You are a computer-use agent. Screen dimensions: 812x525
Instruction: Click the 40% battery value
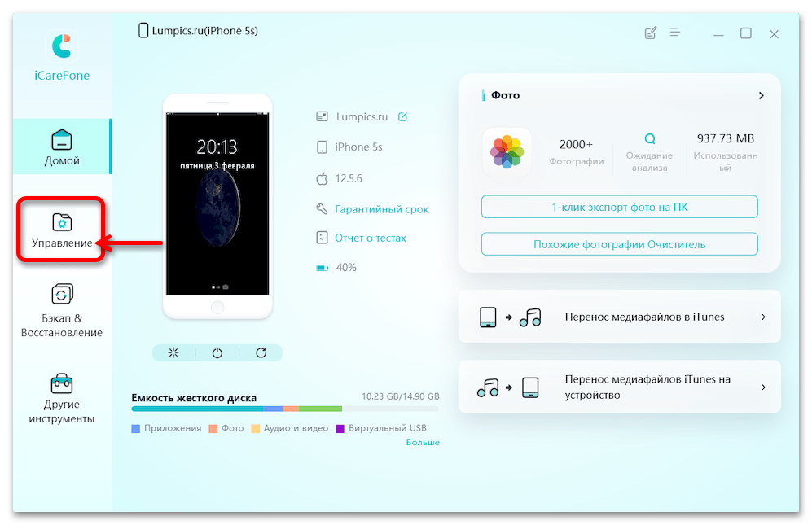pyautogui.click(x=346, y=268)
